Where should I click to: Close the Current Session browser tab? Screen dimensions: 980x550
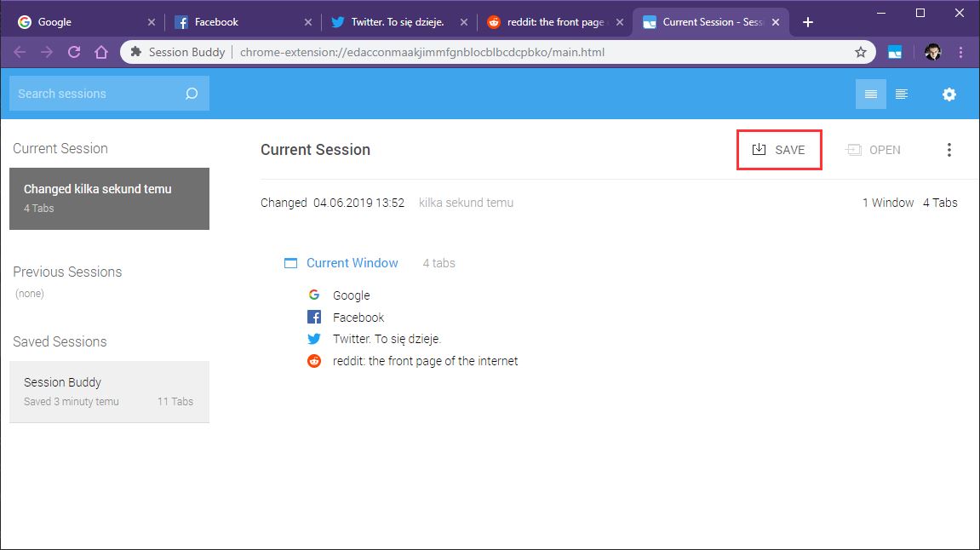(776, 22)
